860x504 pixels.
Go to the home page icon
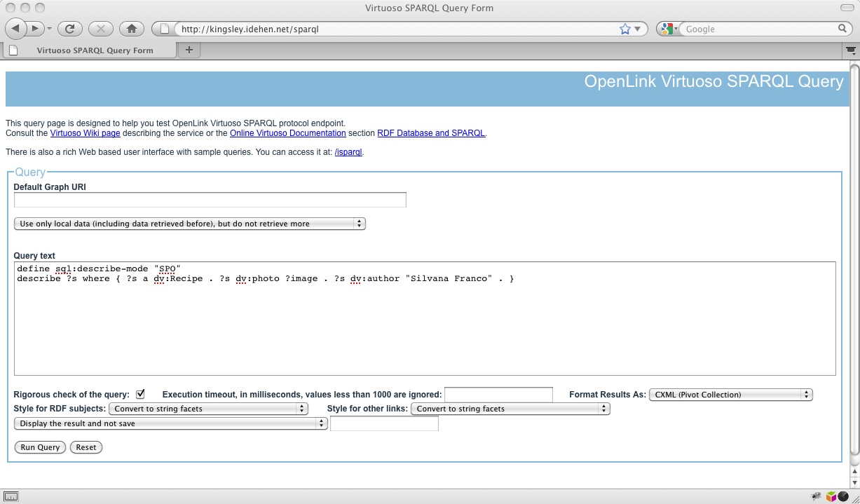[131, 29]
